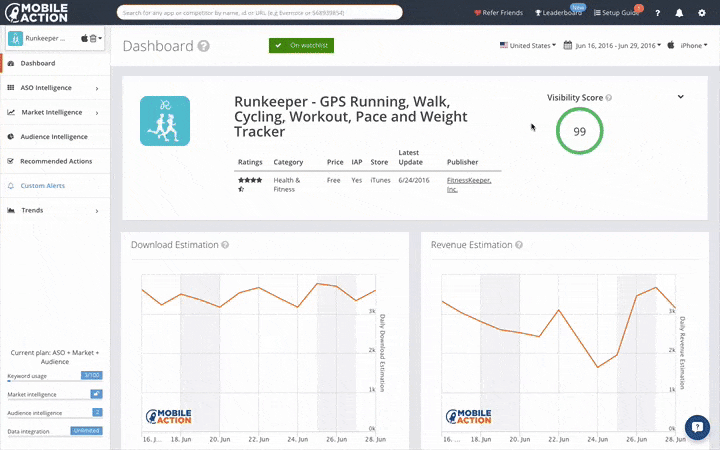
Task: Click the notifications bell icon in top bar
Action: point(679,13)
